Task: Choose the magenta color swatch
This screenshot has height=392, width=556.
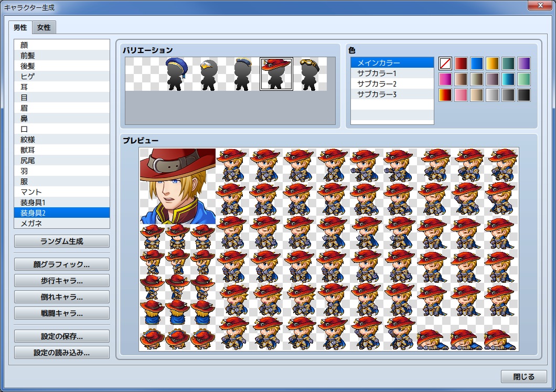Action: (445, 79)
